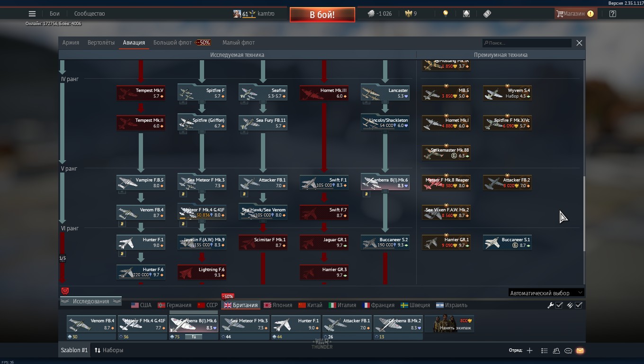Switch to the Армия tab

click(71, 43)
